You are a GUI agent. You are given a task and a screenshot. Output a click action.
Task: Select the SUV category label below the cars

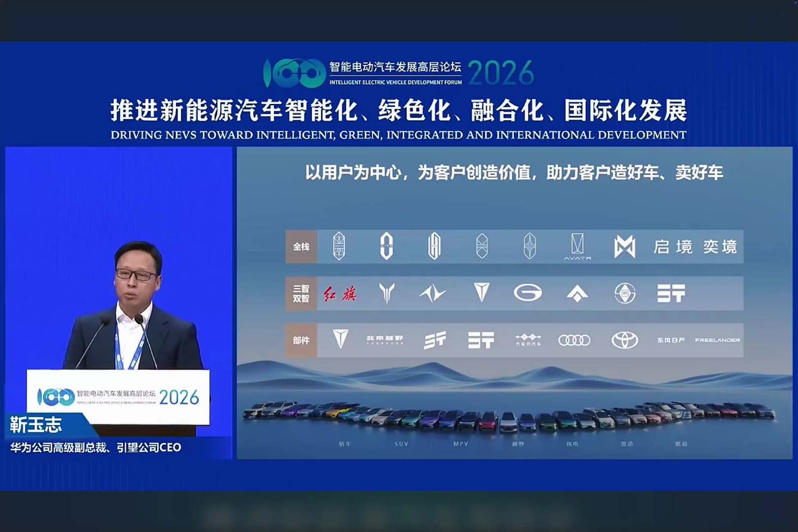click(400, 444)
